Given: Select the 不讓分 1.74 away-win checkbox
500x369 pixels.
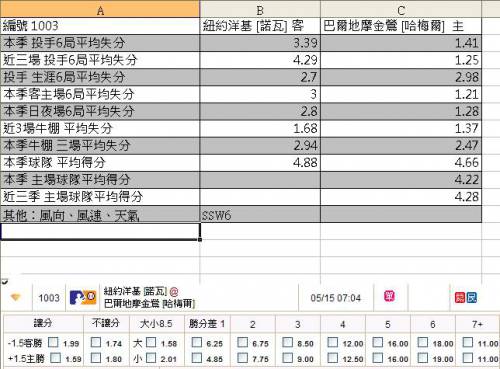Looking at the screenshot, I should 96,342.
